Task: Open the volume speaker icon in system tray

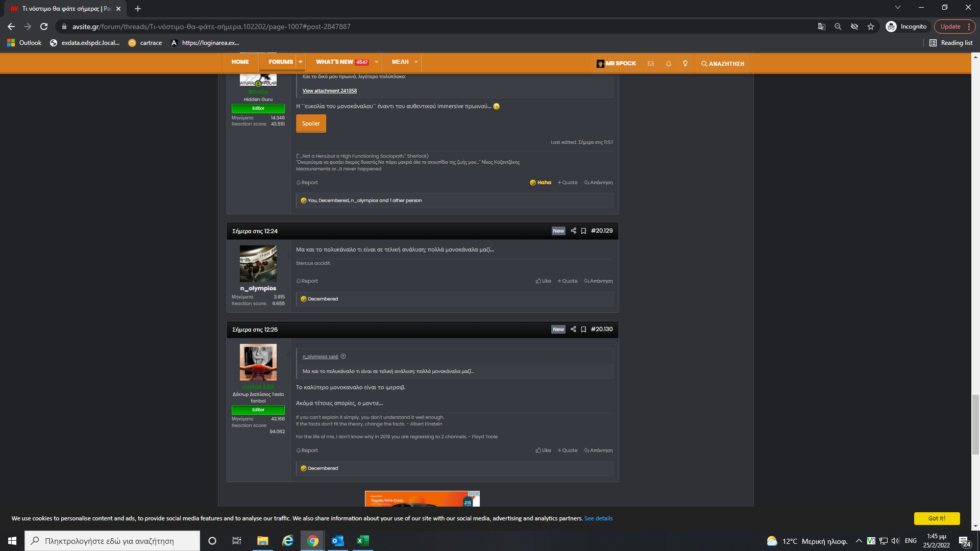Action: 895,541
